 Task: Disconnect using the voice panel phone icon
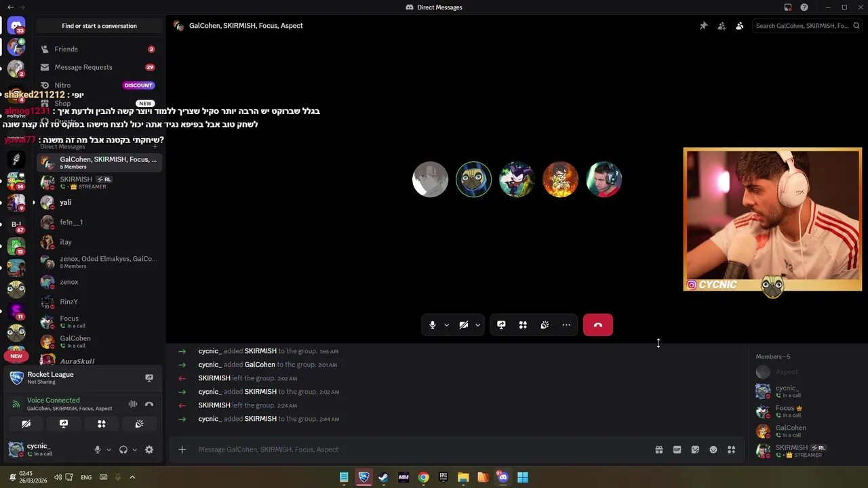tap(149, 404)
